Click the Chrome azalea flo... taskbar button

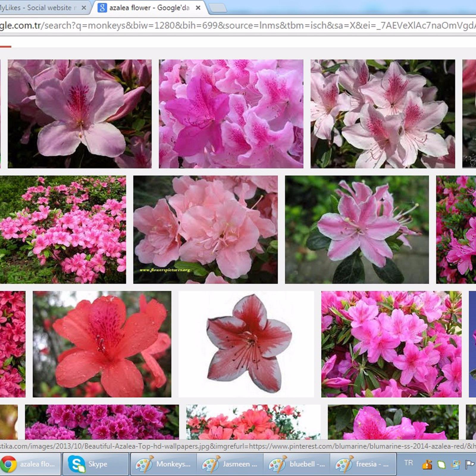[30, 464]
